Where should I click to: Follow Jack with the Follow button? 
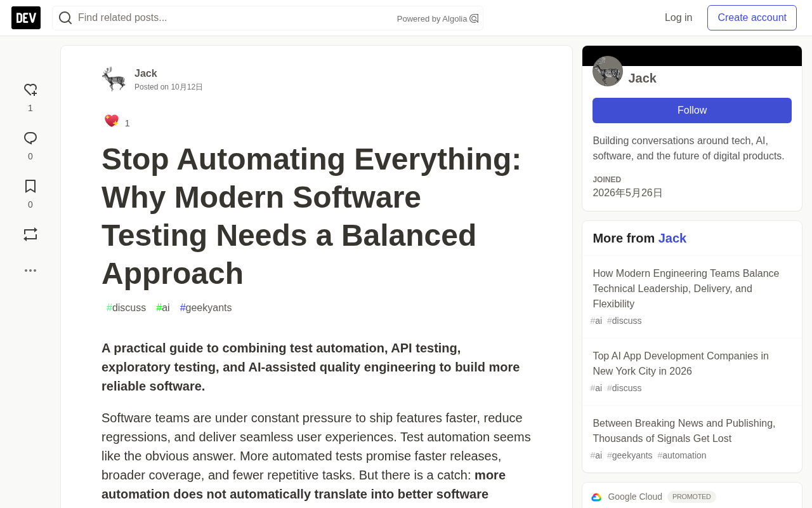pyautogui.click(x=692, y=110)
